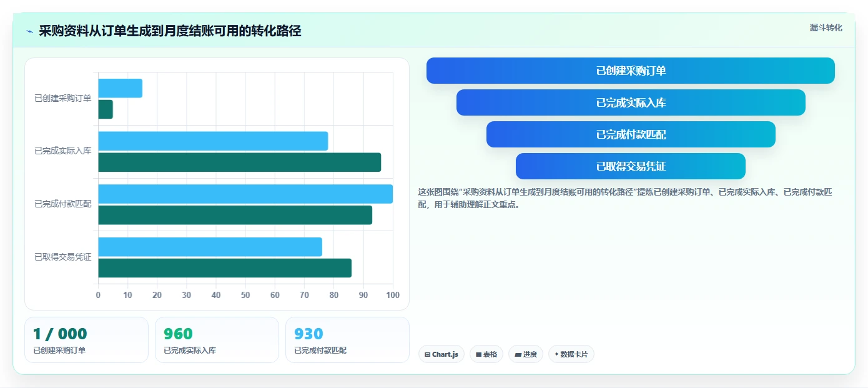Open the 1 / 000 已创建采购订单 stat card
Image resolution: width=868 pixels, height=388 pixels.
coord(86,340)
